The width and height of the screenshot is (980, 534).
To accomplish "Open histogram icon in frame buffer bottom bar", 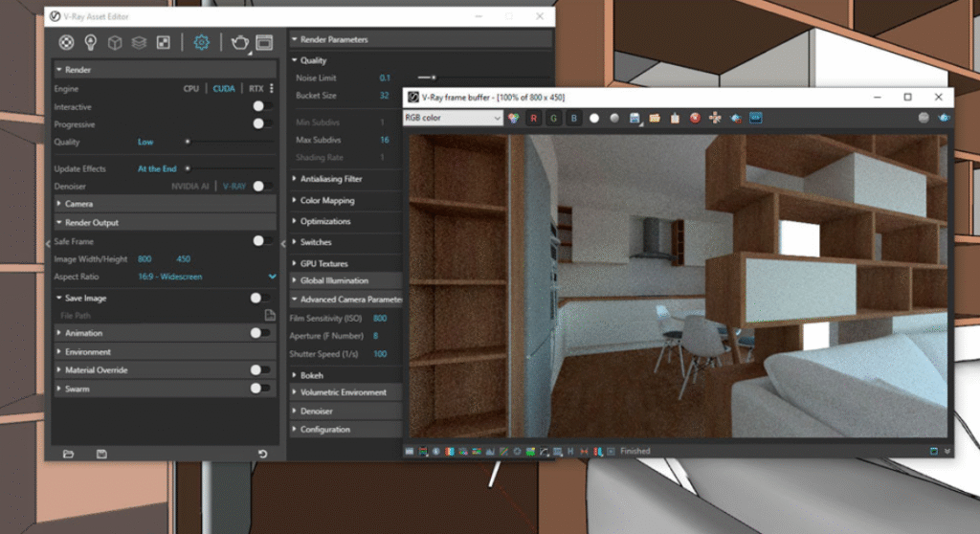I will click(x=490, y=452).
